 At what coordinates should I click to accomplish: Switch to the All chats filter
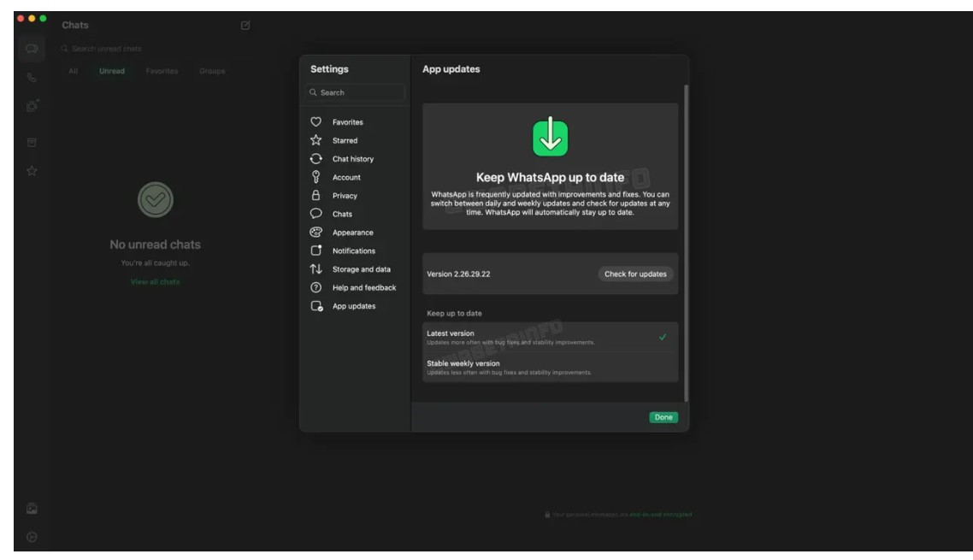(74, 71)
